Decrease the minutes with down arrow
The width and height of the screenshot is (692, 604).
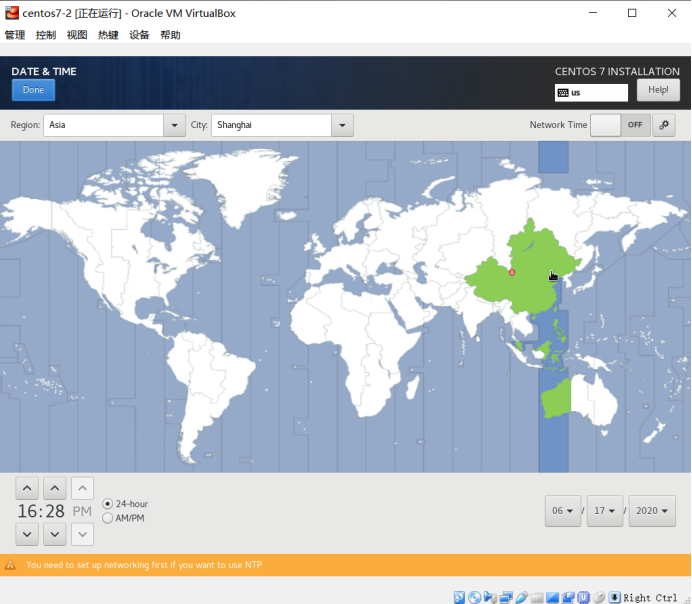pyautogui.click(x=55, y=534)
